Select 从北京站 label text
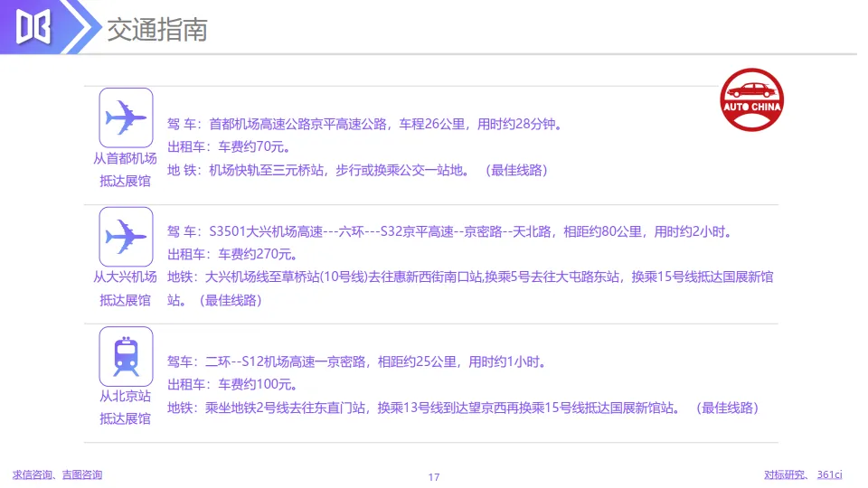The image size is (868, 488). [125, 396]
